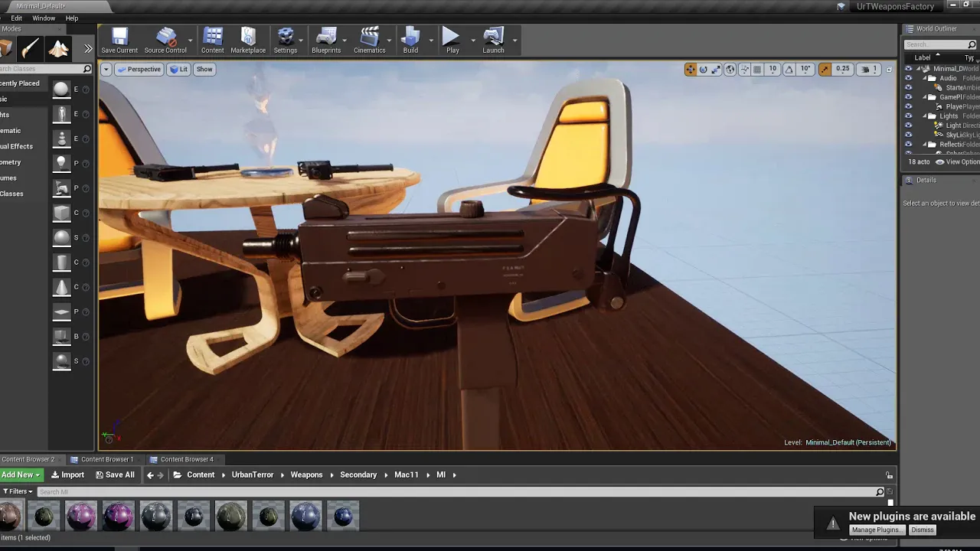The width and height of the screenshot is (980, 551).
Task: Select the light bulb Point Light class
Action: pyautogui.click(x=61, y=163)
